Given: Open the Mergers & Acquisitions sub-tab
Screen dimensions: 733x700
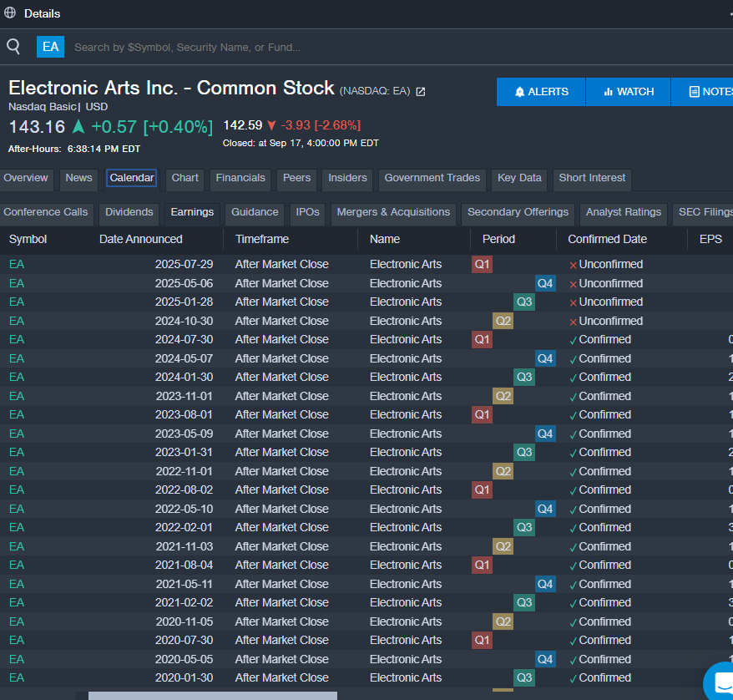Looking at the screenshot, I should tap(393, 212).
